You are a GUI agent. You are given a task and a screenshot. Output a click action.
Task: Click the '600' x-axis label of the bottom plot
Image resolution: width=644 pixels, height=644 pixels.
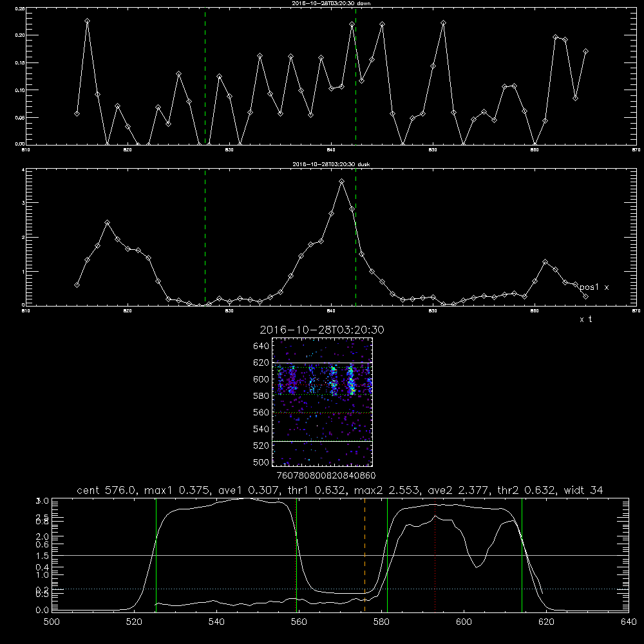464,622
